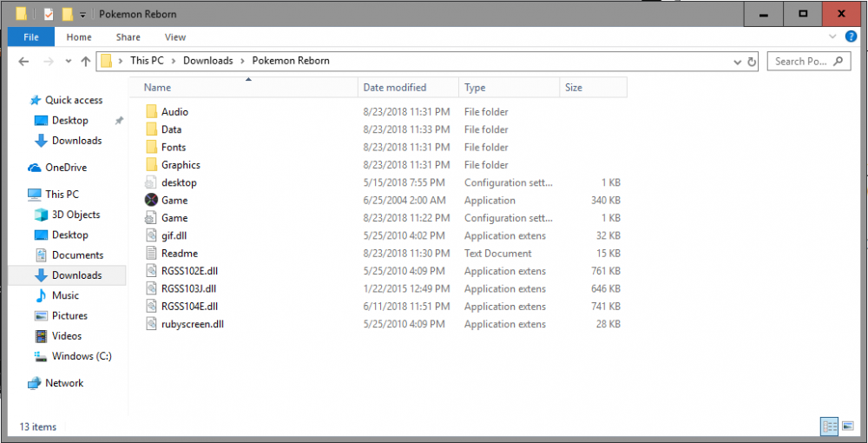Open the Game application icon
Screen dimensions: 868x443
point(151,200)
